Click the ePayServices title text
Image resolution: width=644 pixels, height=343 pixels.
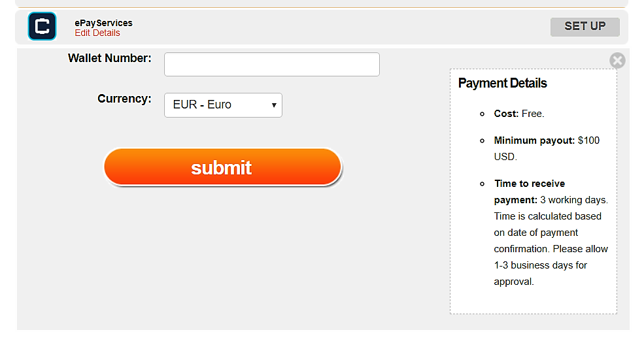pyautogui.click(x=103, y=23)
